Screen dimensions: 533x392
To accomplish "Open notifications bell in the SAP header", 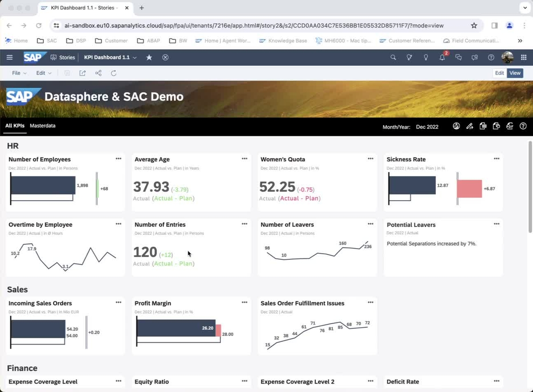I will [442, 57].
